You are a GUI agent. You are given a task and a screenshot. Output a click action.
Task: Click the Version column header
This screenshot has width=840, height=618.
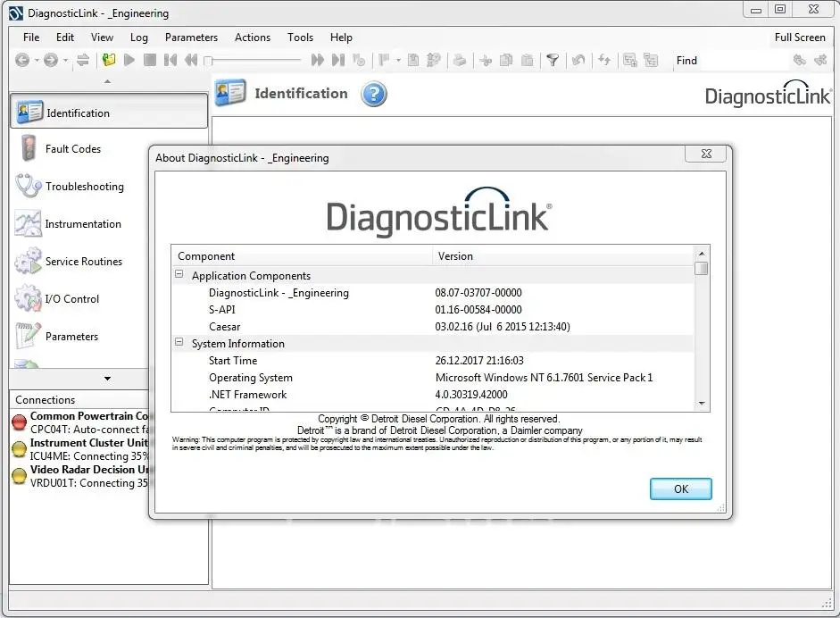tap(563, 256)
